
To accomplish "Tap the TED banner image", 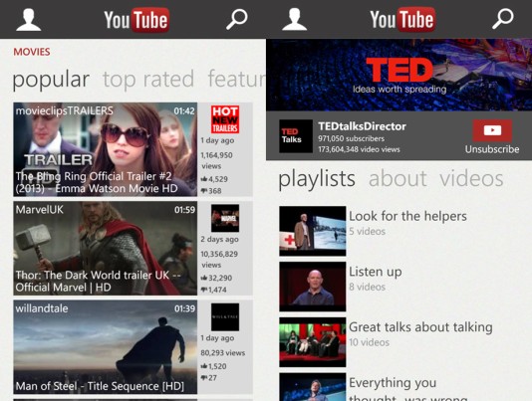I will 399,75.
